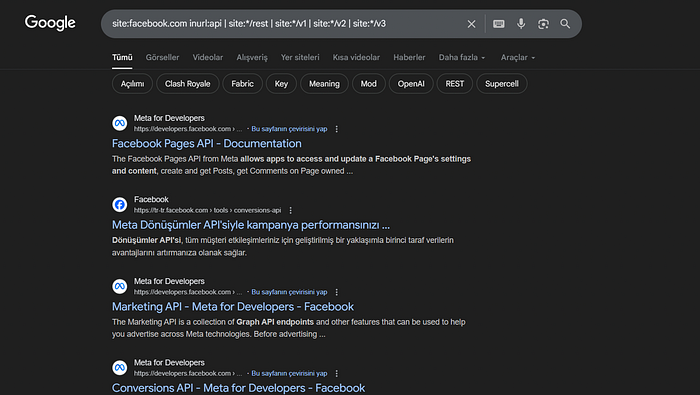This screenshot has height=395, width=700.
Task: Open Marketing API - Meta for Developers link
Action: [x=233, y=307]
